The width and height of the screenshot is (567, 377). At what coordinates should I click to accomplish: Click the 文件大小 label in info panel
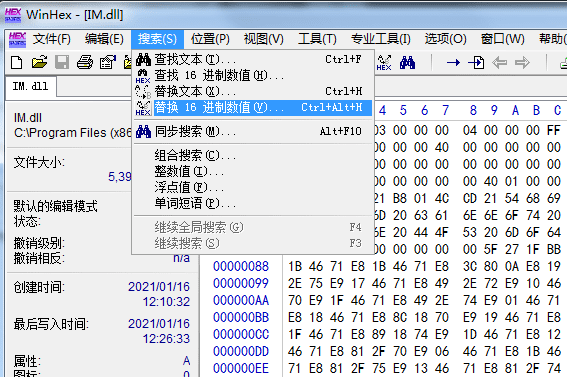click(x=39, y=162)
